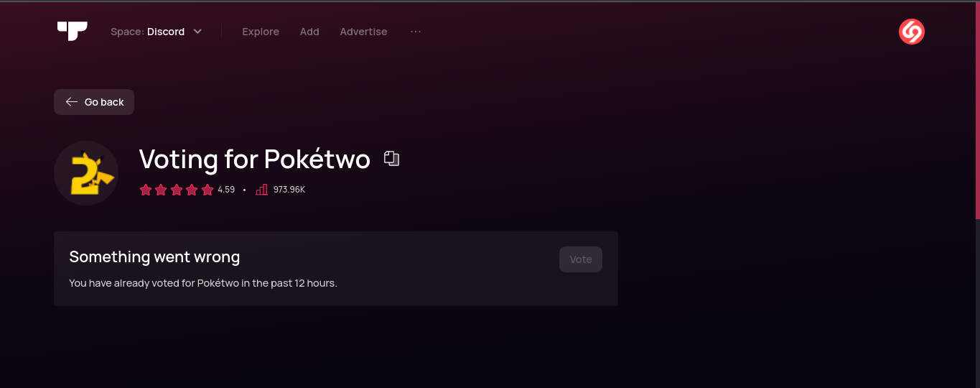Screen dimensions: 980x388
Task: Go to the Explore page
Action: (x=261, y=32)
